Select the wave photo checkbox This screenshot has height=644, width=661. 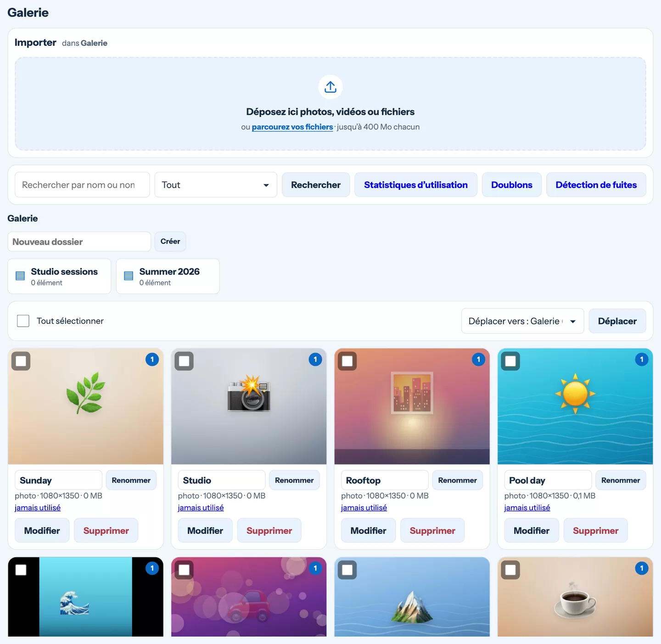click(x=21, y=570)
